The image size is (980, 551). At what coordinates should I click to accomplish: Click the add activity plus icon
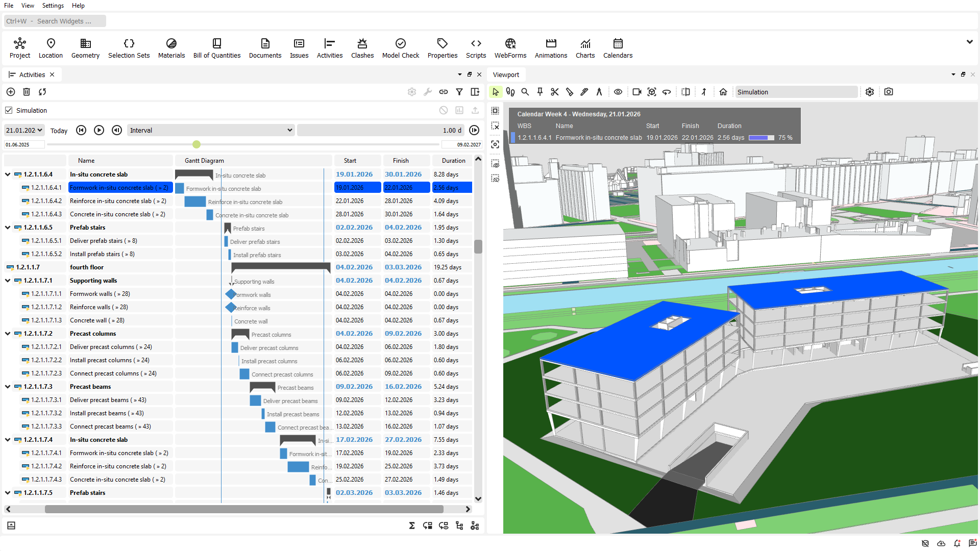(11, 92)
